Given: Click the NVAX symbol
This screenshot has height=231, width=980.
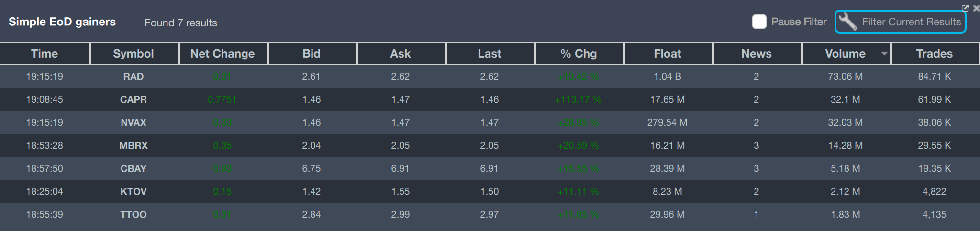Looking at the screenshot, I should (x=134, y=123).
